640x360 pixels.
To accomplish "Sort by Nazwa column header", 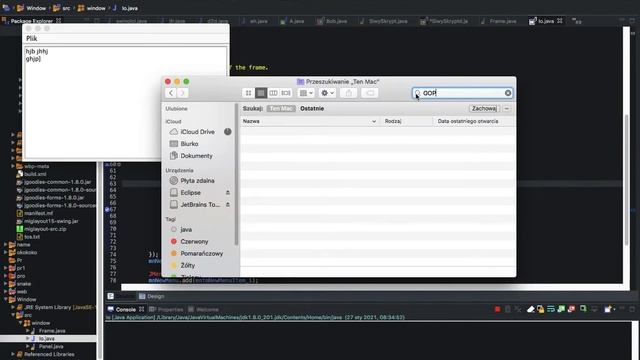I will pos(309,121).
